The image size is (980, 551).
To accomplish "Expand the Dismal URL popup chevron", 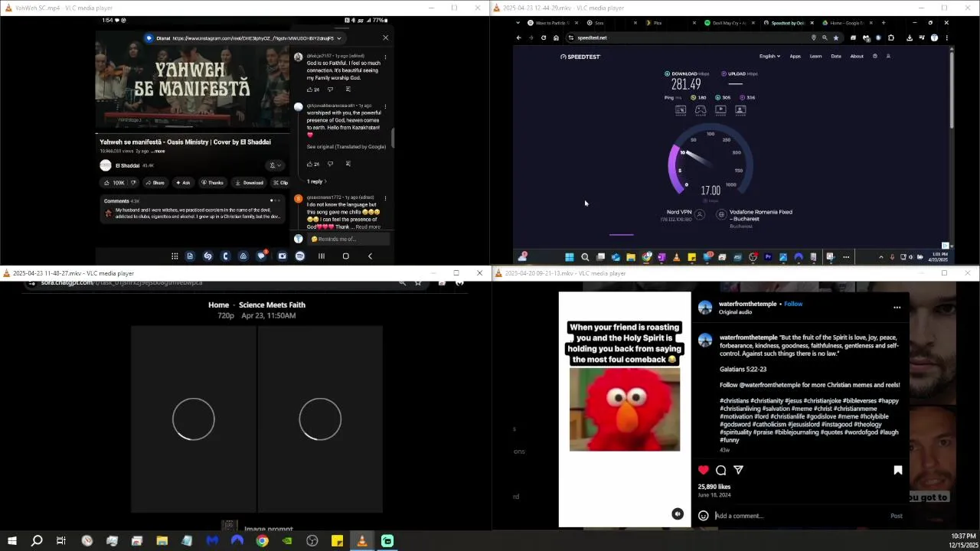I will 339,38.
